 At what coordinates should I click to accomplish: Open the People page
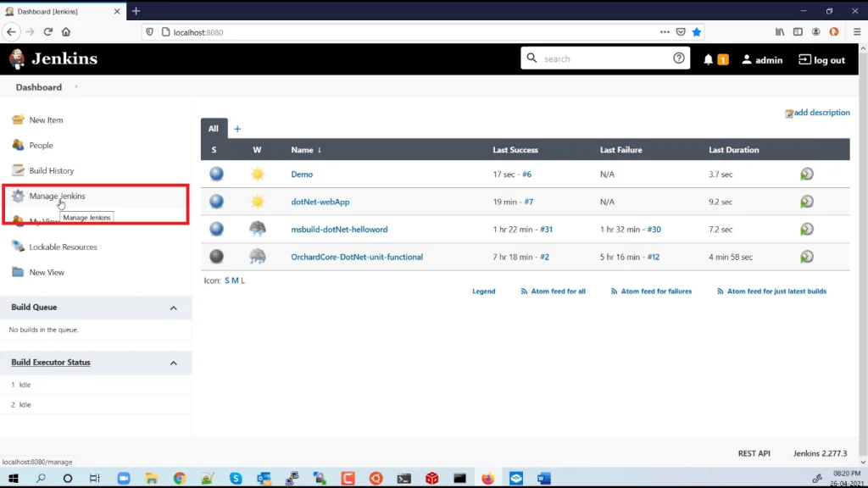click(x=41, y=146)
